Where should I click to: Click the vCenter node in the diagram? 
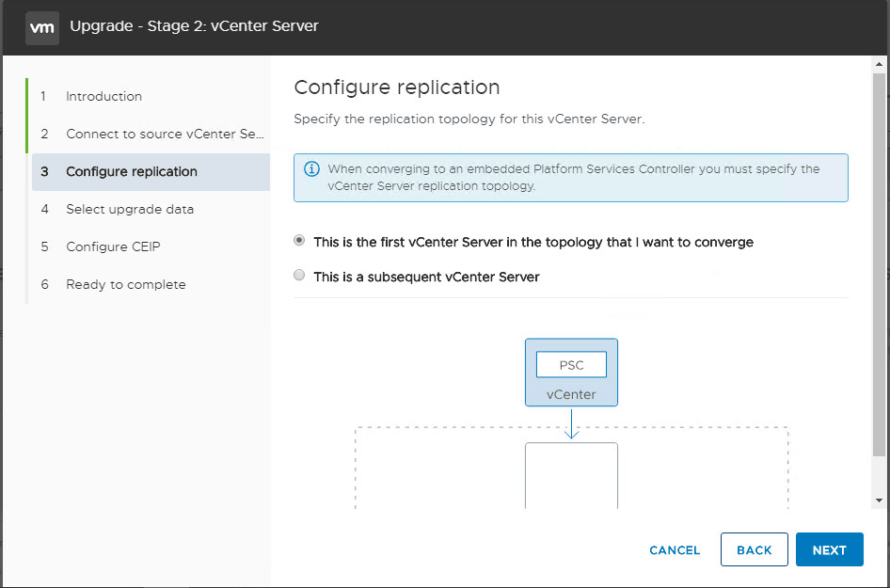pos(571,394)
